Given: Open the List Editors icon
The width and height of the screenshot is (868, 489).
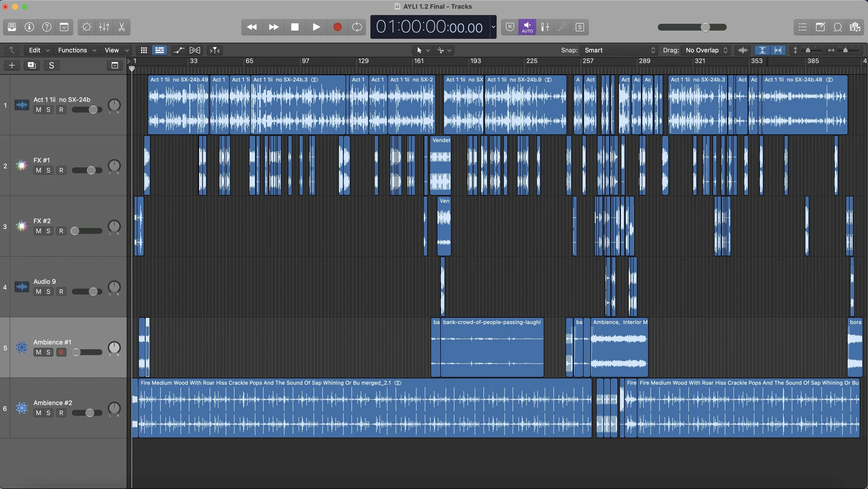Looking at the screenshot, I should 802,27.
